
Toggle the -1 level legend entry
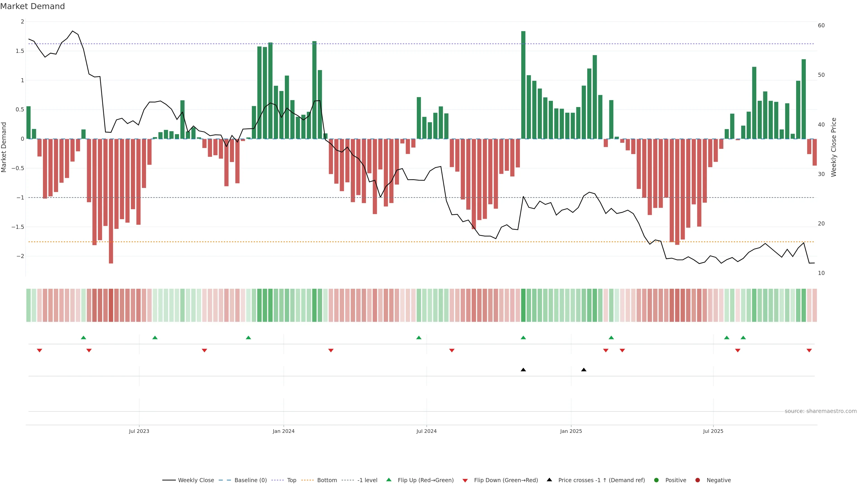[367, 480]
